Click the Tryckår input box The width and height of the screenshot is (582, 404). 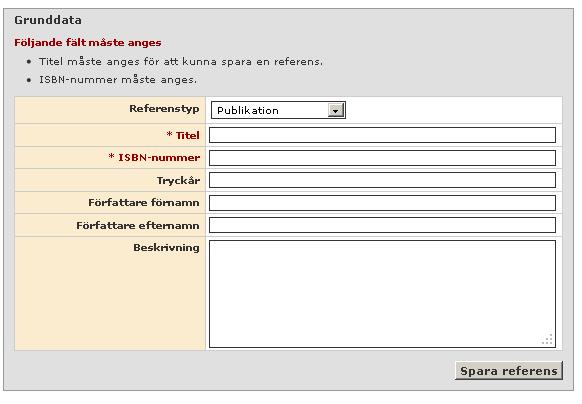click(x=382, y=180)
